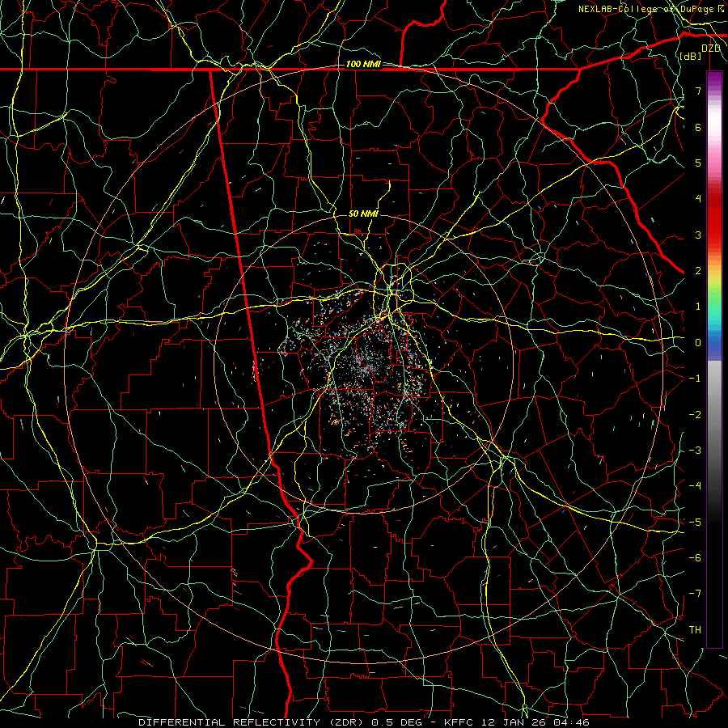Image resolution: width=728 pixels, height=728 pixels.
Task: Click the DIFFERENTIAL REFLECTIVITY (ZDR) product title
Action: click(252, 722)
